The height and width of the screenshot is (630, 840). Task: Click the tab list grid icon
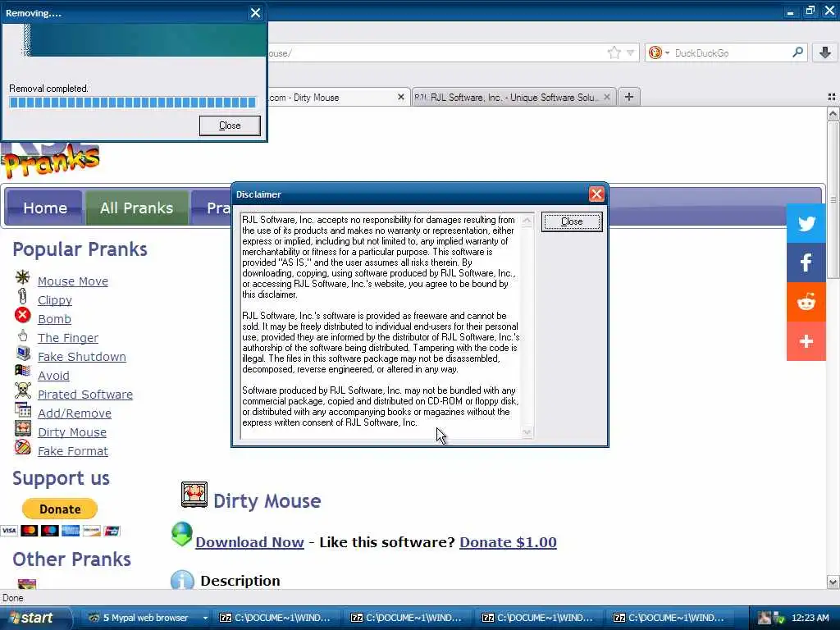(832, 97)
